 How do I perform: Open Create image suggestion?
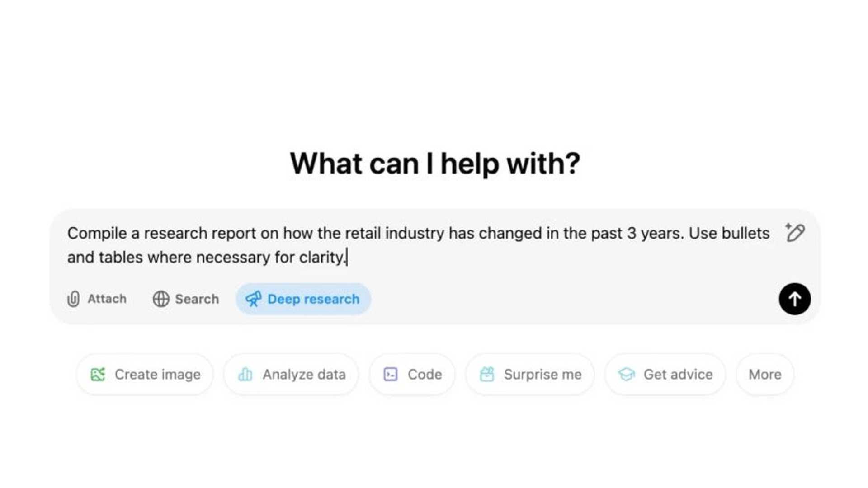point(145,374)
